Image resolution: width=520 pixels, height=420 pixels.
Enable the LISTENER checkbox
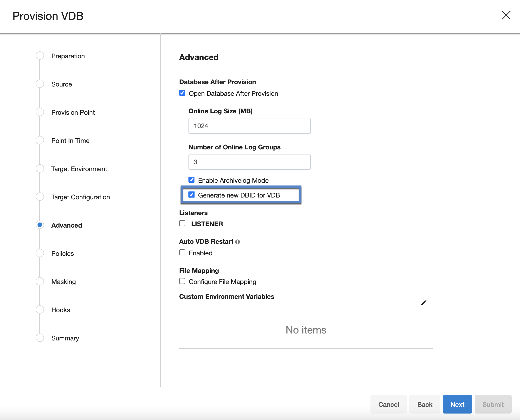pyautogui.click(x=182, y=223)
